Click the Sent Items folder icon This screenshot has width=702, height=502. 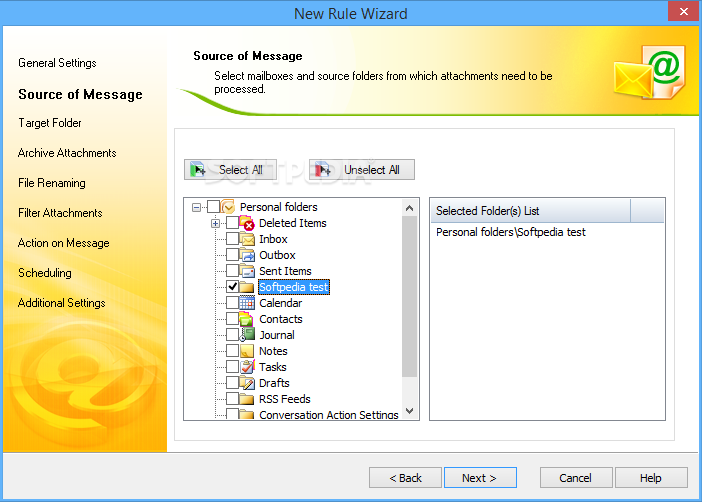pyautogui.click(x=247, y=271)
